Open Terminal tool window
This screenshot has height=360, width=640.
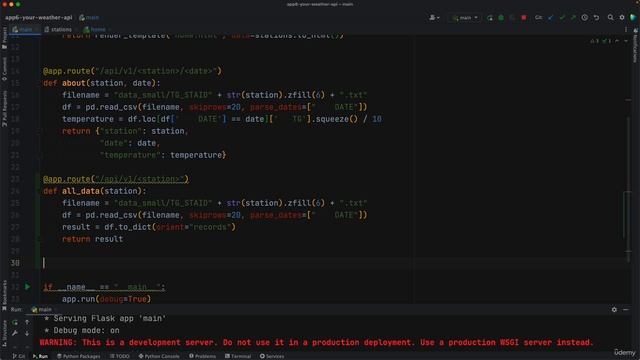click(238, 356)
